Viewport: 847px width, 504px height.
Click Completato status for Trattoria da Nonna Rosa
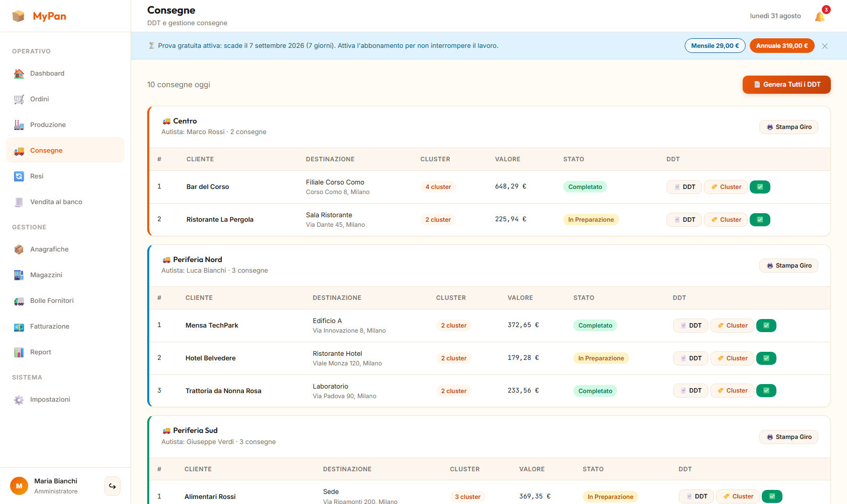[x=595, y=391]
